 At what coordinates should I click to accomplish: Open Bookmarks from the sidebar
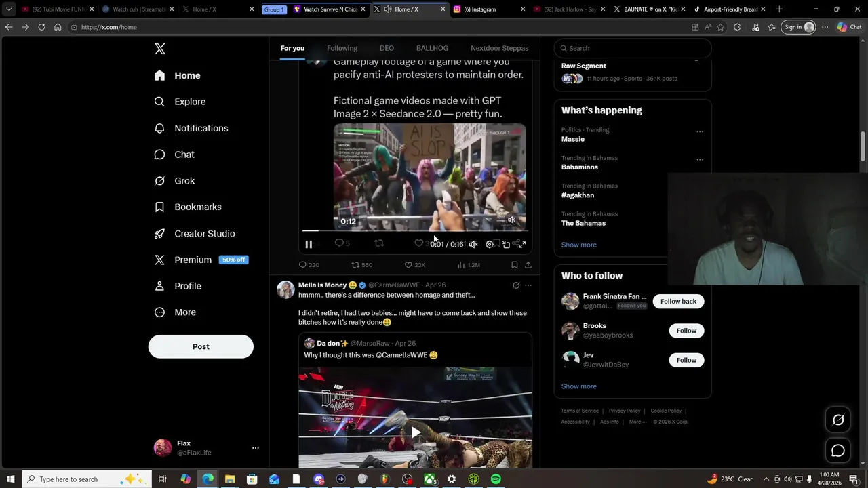click(188, 207)
